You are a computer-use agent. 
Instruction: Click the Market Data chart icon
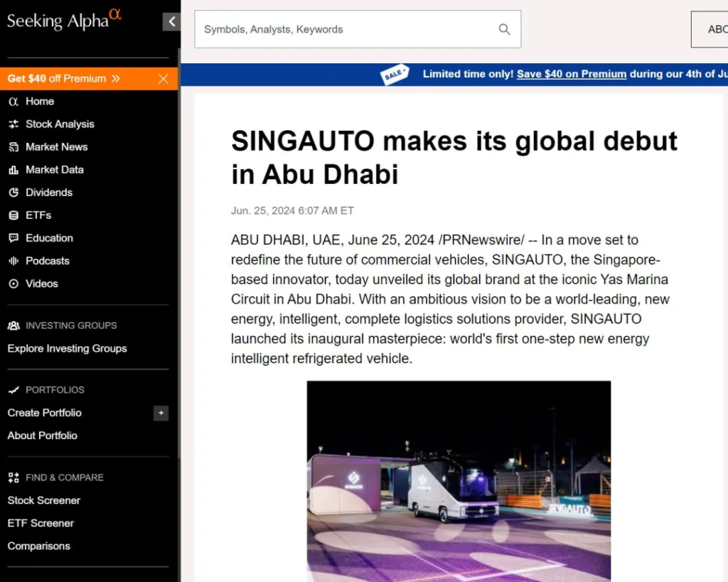tap(13, 170)
